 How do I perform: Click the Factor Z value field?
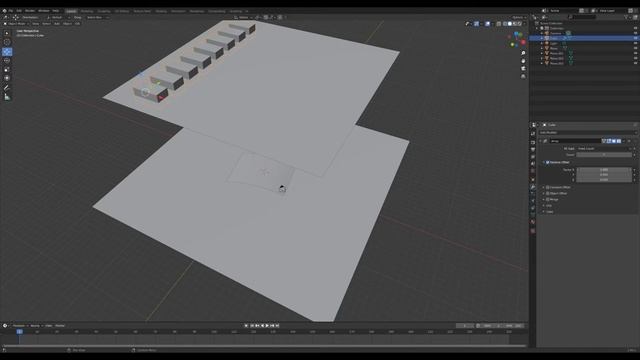coord(604,180)
